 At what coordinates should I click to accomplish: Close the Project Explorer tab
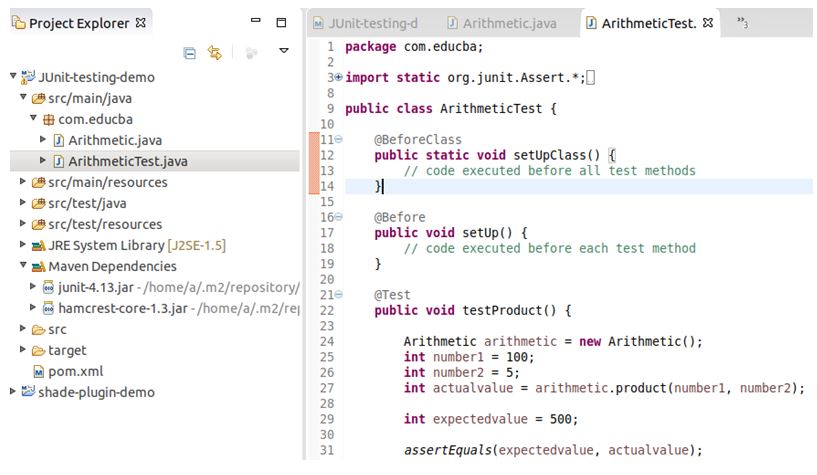[x=140, y=23]
